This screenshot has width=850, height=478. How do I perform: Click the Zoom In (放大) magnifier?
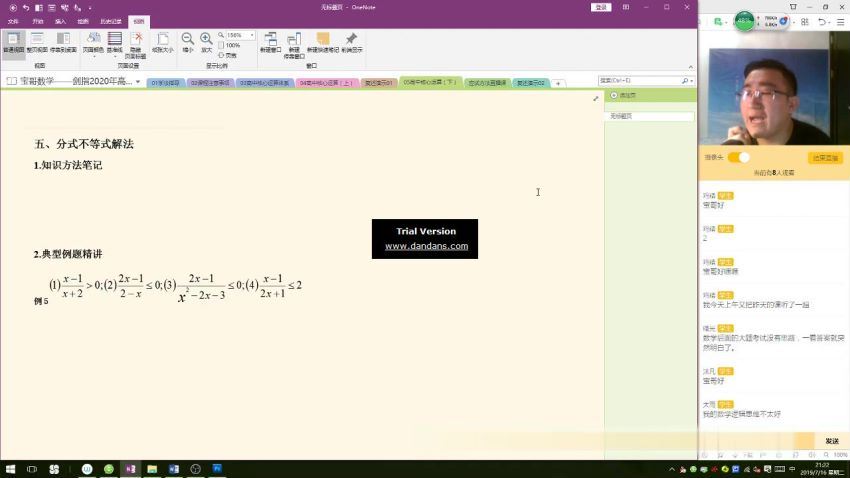pyautogui.click(x=206, y=42)
